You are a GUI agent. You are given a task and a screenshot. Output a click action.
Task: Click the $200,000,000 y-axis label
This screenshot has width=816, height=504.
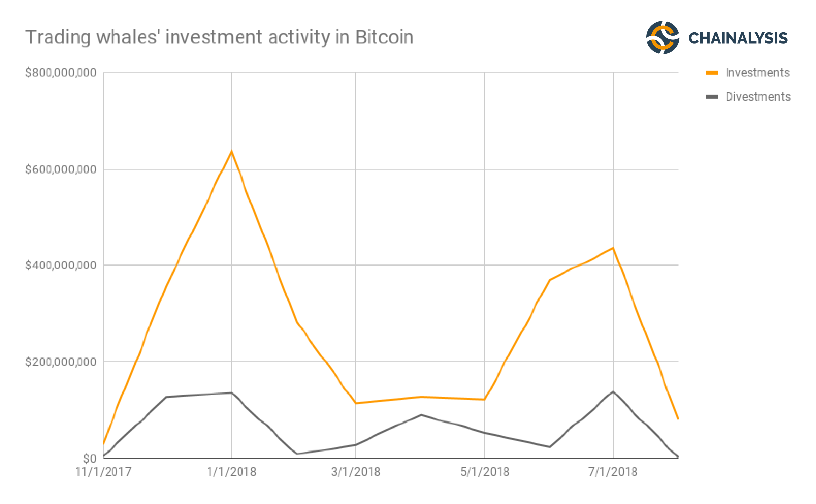[61, 362]
